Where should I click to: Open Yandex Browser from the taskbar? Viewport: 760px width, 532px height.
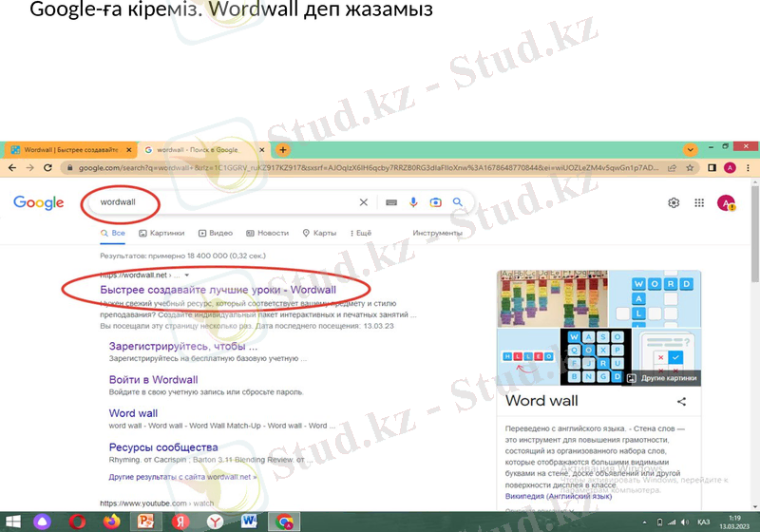coord(215,522)
